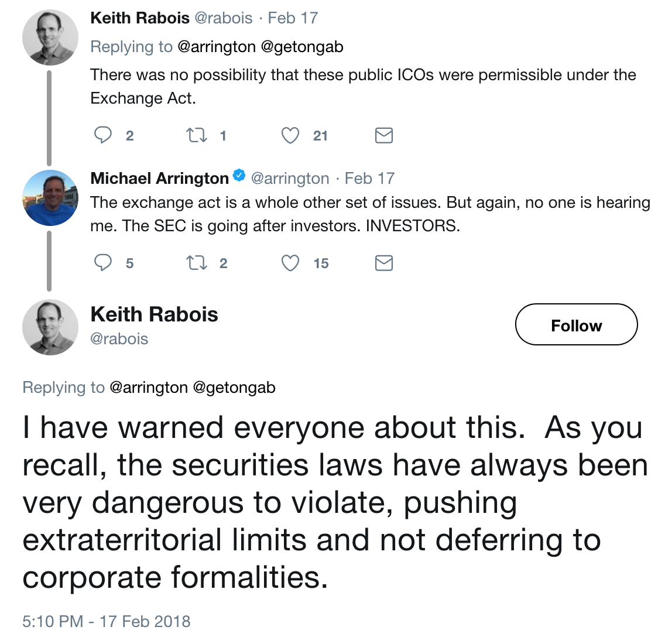Follow Keith Rabois
The width and height of the screenshot is (658, 644).
pyautogui.click(x=576, y=325)
